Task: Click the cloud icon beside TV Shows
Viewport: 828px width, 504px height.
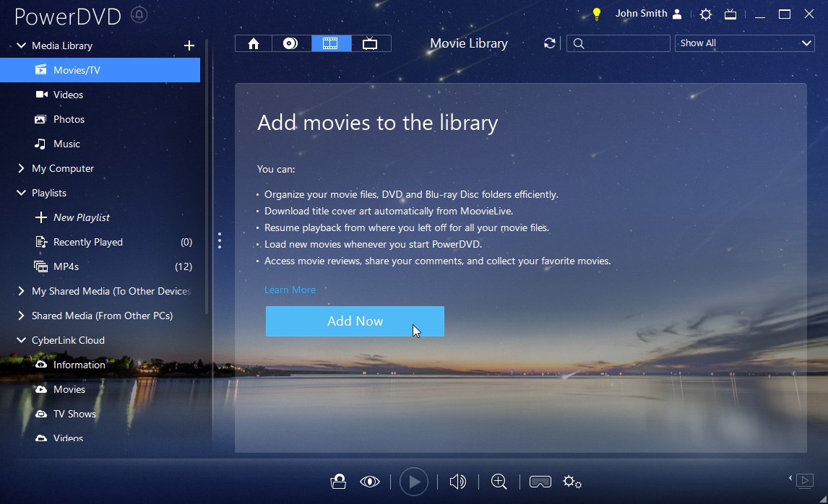Action: pos(40,414)
